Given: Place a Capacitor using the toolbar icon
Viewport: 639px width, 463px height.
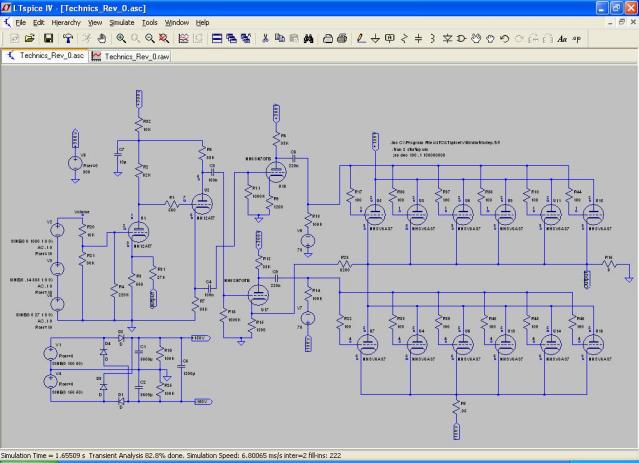Looking at the screenshot, I should pyautogui.click(x=418, y=39).
